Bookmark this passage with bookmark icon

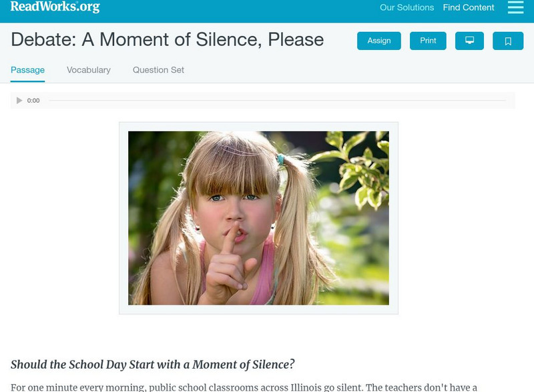pyautogui.click(x=508, y=41)
